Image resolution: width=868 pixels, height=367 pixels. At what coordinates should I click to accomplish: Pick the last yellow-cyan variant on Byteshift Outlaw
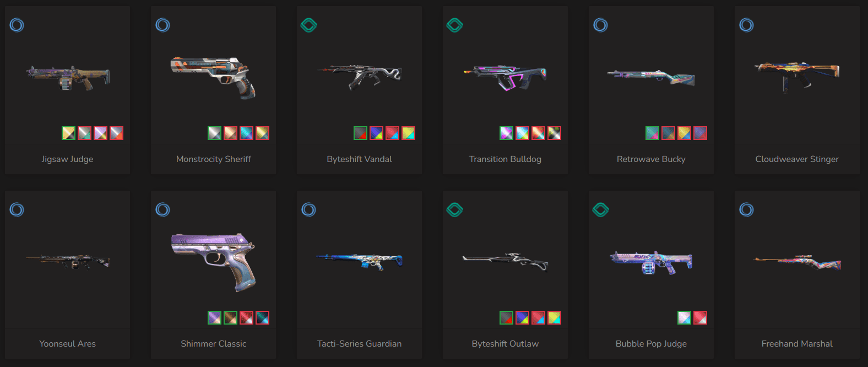(554, 317)
